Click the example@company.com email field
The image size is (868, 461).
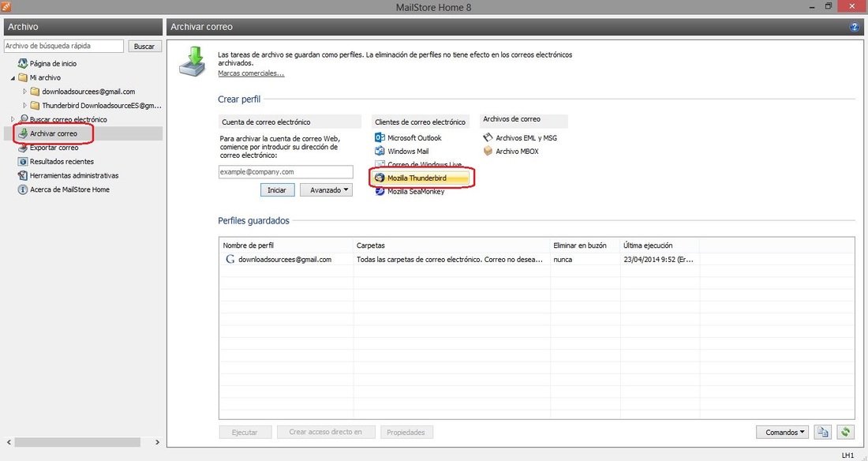286,172
